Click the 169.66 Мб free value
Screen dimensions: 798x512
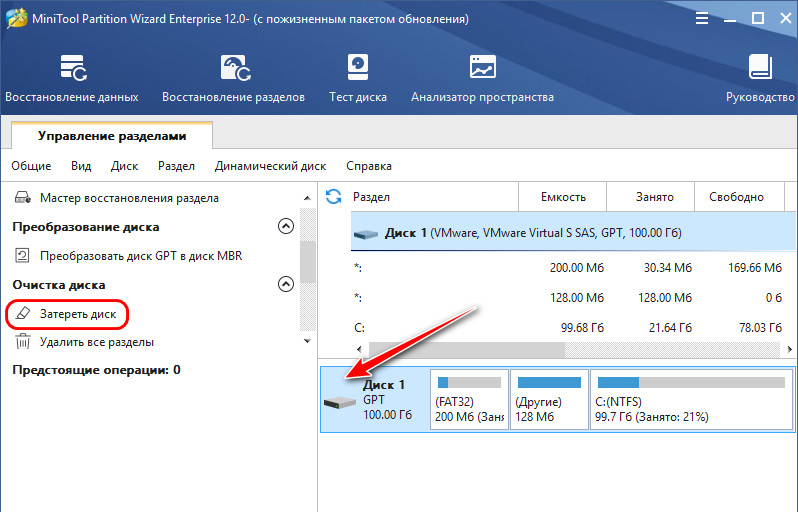coord(755,268)
